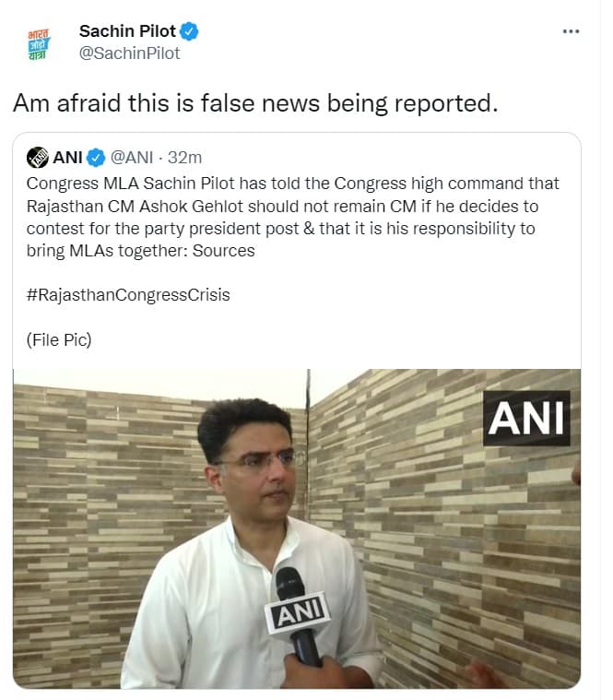The width and height of the screenshot is (613, 700).
Task: Click the word "Sources" in the quoted tweet
Action: pyautogui.click(x=225, y=251)
